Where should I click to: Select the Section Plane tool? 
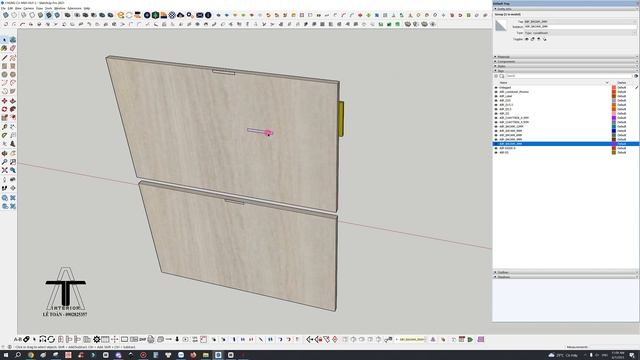click(13, 188)
